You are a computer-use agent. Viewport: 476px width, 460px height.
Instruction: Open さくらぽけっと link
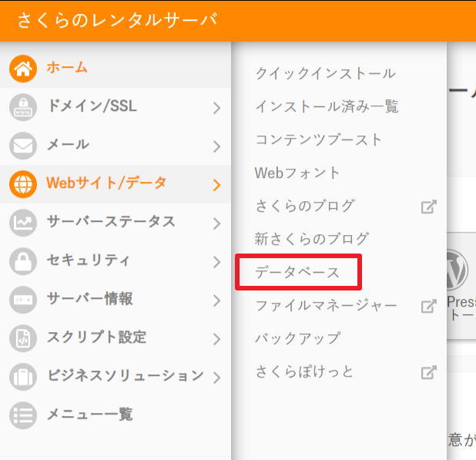(304, 371)
